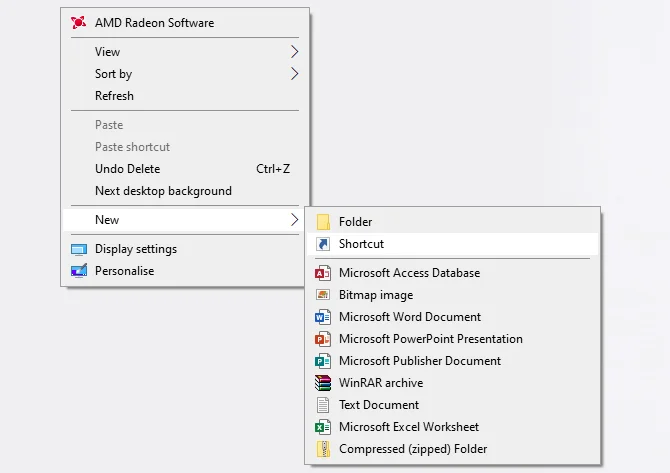Choose Refresh from the context menu
The width and height of the screenshot is (670, 473).
point(185,96)
